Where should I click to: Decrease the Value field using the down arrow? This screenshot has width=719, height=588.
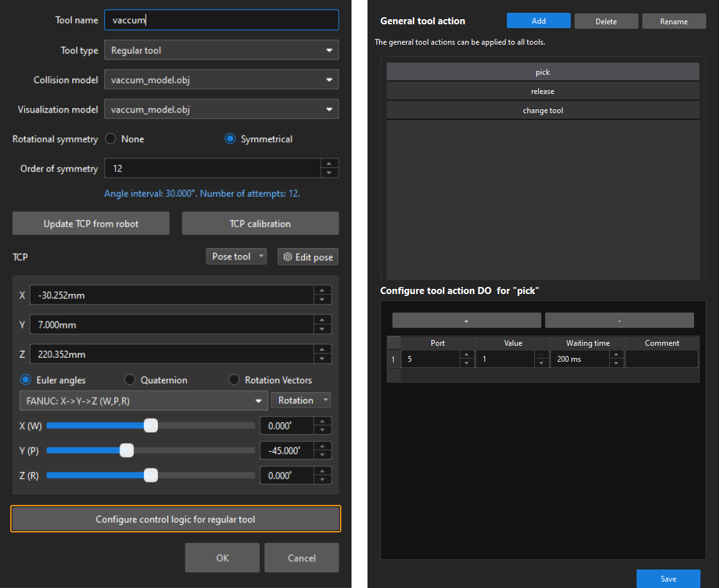pos(541,362)
